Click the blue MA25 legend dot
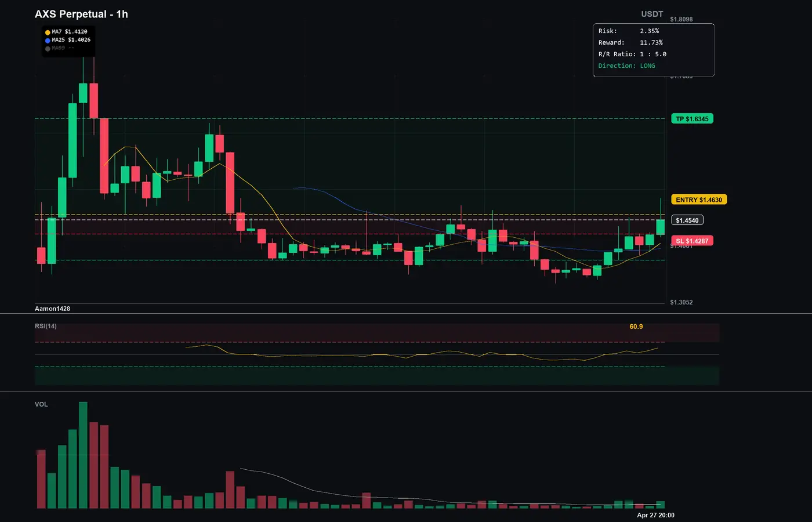The image size is (812, 522). [48, 41]
